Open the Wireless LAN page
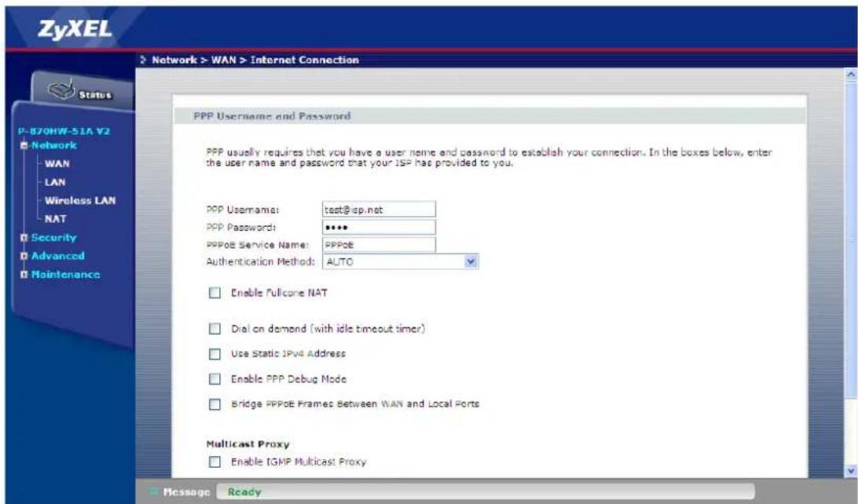The height and width of the screenshot is (504, 858). 80,201
